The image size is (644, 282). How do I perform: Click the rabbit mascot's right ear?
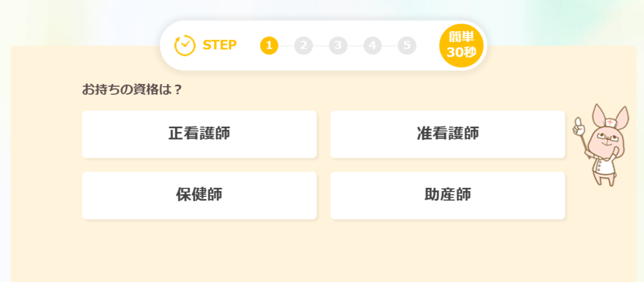point(621,114)
